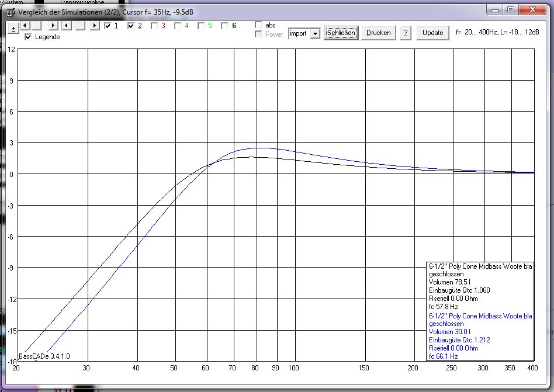
Task: Click the right arrow of the second scrollbar
Action: click(x=94, y=26)
